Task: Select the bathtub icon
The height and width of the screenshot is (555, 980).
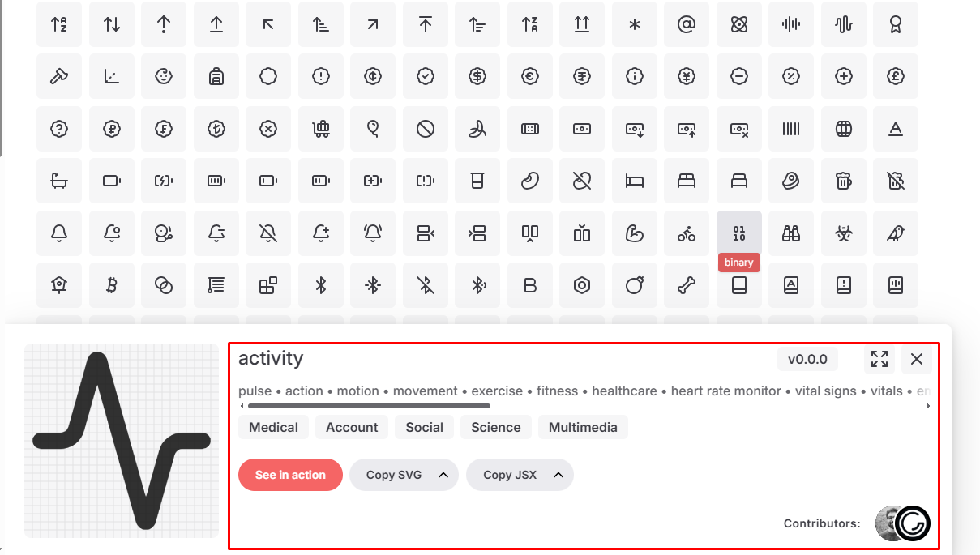Action: coord(59,181)
